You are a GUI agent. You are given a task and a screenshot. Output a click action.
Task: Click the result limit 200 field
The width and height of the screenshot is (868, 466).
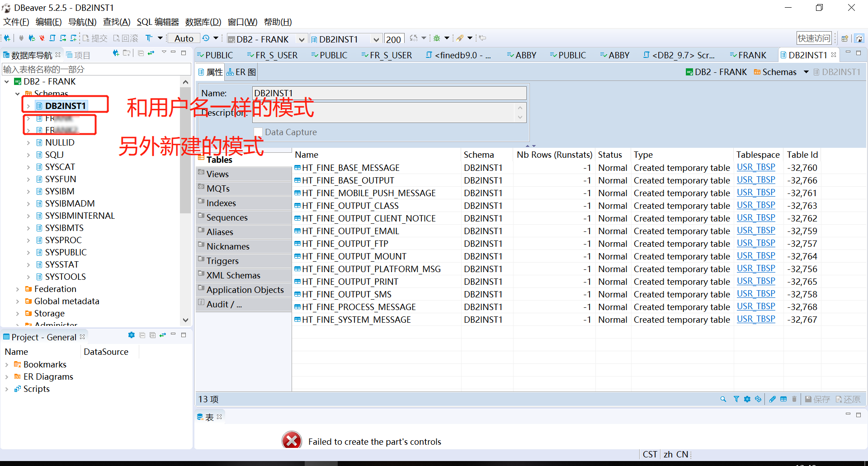point(393,39)
